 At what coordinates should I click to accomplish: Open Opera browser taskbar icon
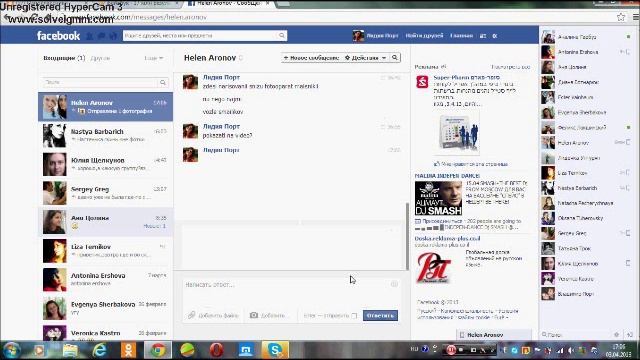click(x=216, y=350)
